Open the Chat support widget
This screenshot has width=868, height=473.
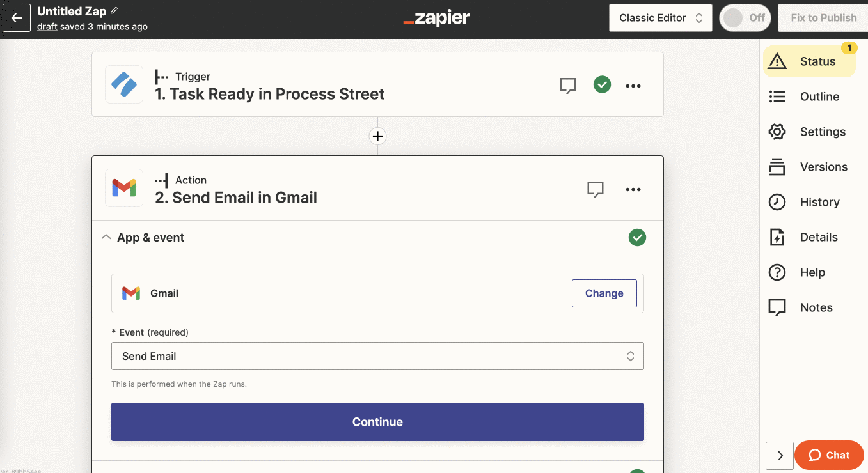829,455
